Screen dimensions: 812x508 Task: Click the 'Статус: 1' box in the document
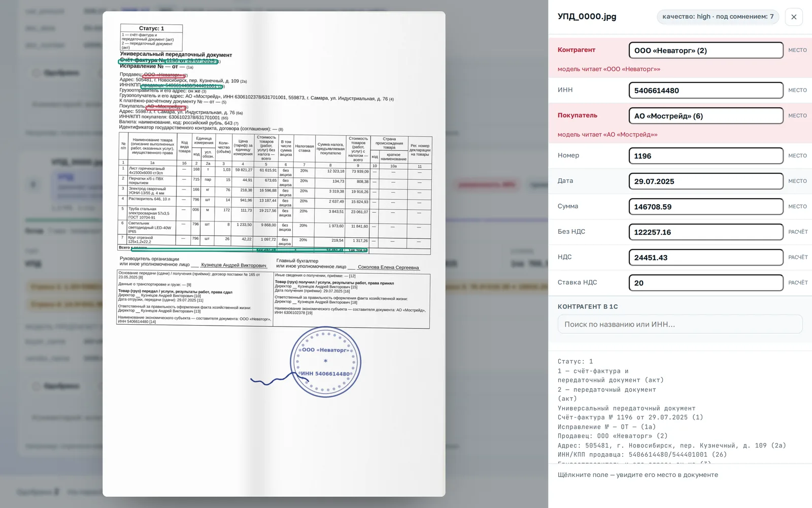pos(151,28)
